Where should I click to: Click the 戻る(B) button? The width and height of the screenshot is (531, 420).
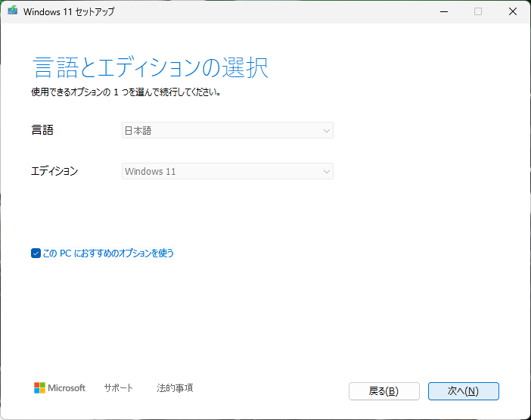(384, 391)
